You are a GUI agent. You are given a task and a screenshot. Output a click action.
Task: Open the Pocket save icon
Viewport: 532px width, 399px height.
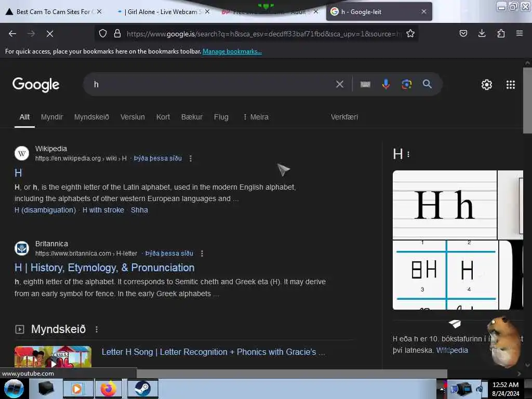coord(463,33)
